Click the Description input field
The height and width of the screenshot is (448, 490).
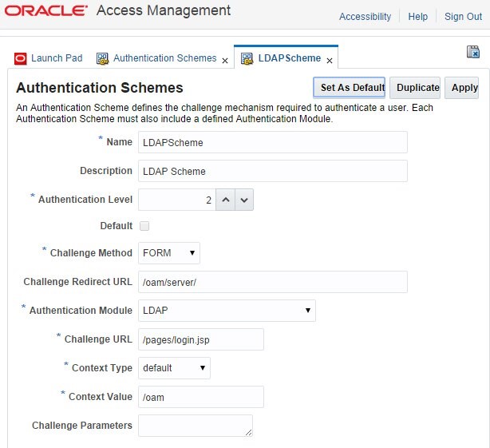(273, 171)
